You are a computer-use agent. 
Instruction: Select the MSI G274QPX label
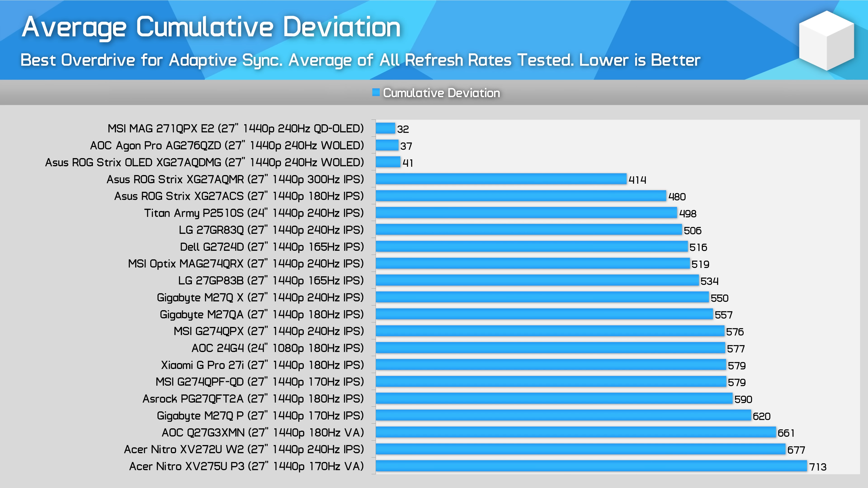pos(269,331)
